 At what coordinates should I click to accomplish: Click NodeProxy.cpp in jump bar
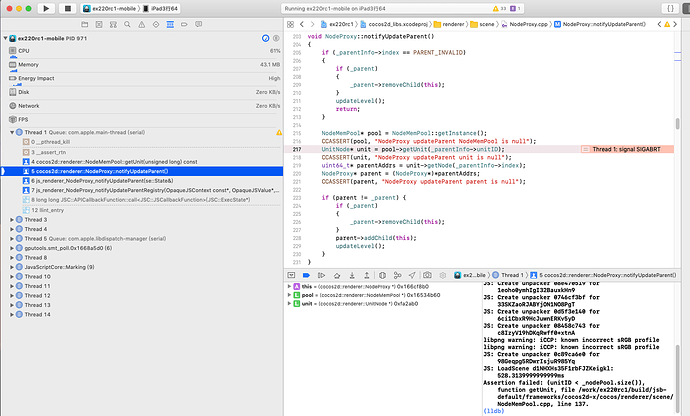525,24
